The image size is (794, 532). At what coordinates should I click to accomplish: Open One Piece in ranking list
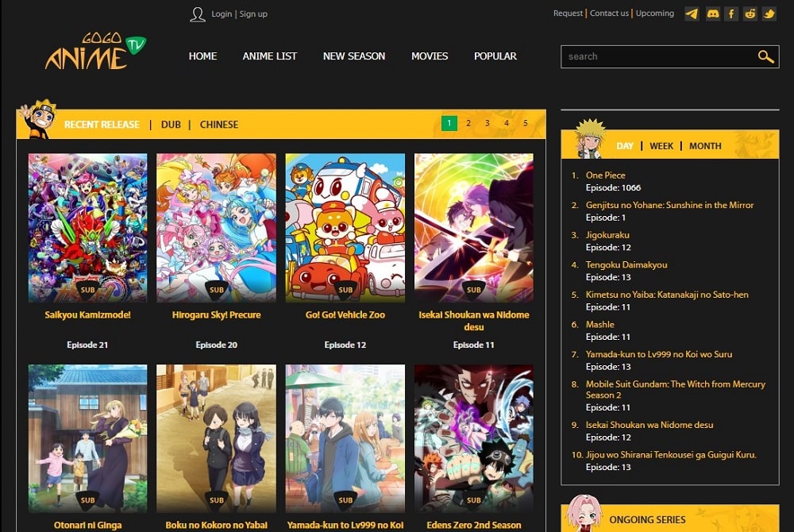pyautogui.click(x=605, y=175)
